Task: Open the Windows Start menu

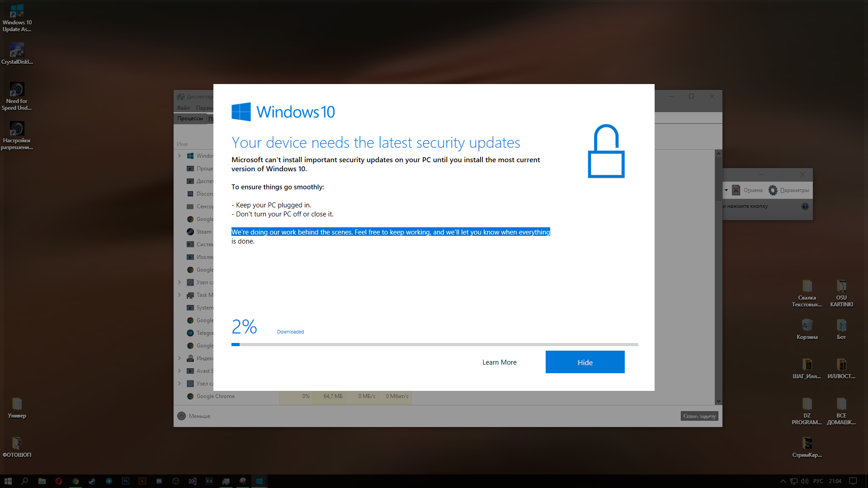Action: tap(8, 481)
